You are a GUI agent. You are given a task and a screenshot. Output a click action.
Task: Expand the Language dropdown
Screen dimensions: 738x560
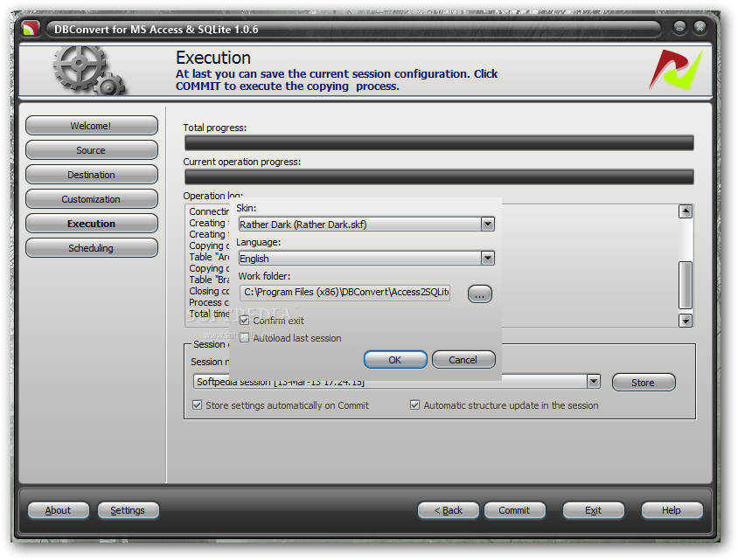coord(488,258)
